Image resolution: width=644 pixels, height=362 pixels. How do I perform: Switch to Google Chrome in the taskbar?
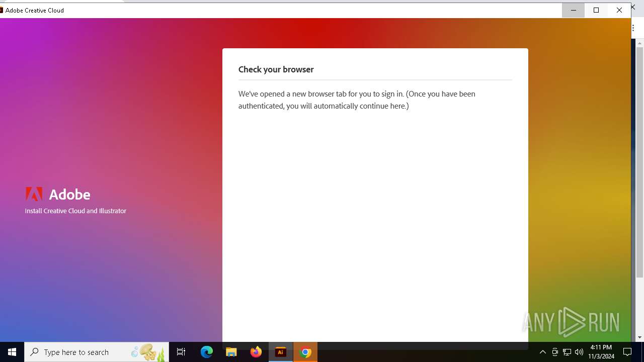tap(305, 352)
